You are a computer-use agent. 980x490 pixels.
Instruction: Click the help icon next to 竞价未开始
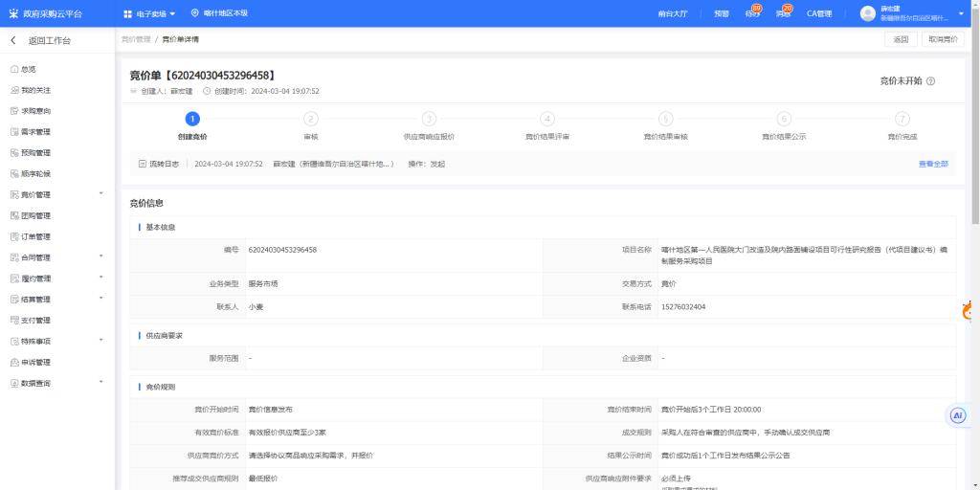tap(930, 81)
